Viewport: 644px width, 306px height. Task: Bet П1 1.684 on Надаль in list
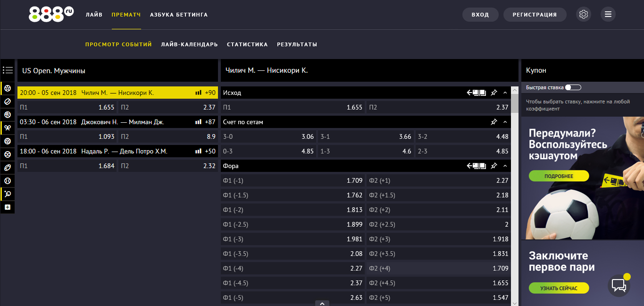point(67,166)
